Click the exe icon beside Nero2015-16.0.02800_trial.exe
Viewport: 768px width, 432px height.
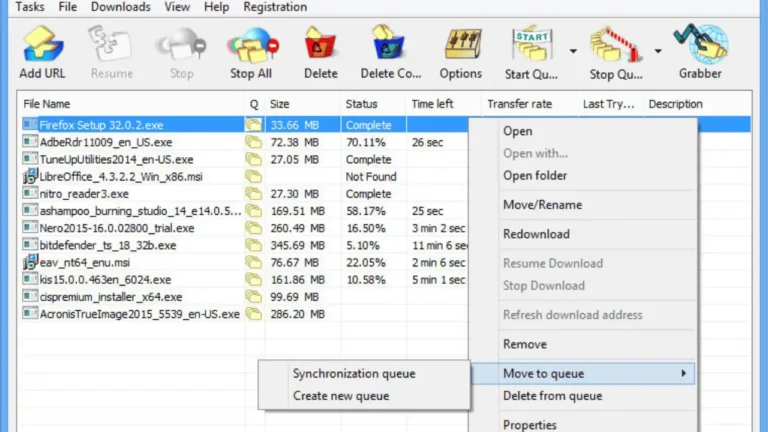30,227
